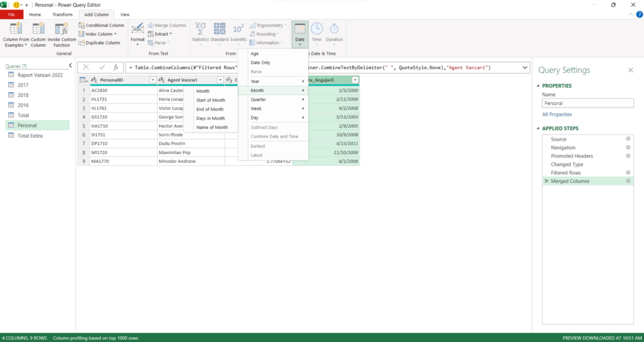Screen dimensions: 644x342
Task: Switch to the Home tab
Action: pos(35,15)
